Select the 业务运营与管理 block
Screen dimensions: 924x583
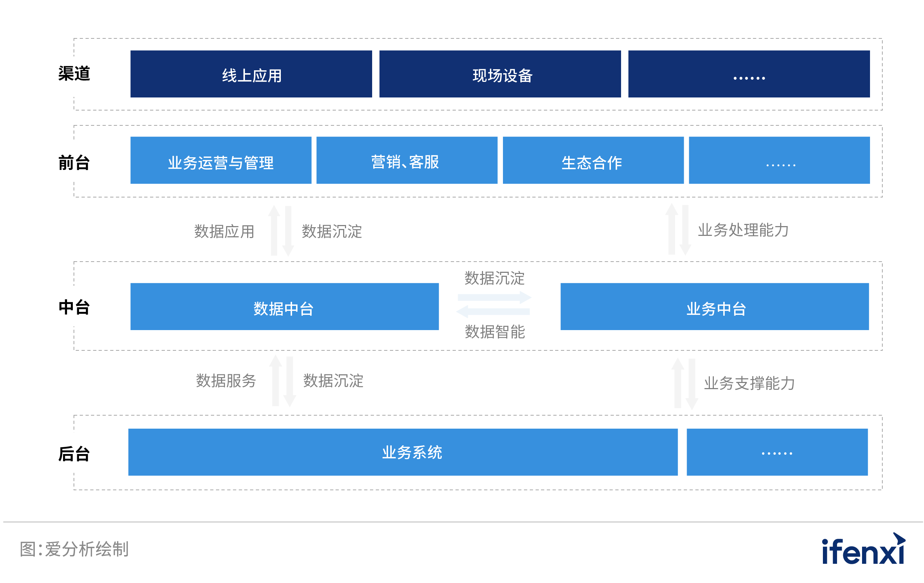pyautogui.click(x=221, y=161)
